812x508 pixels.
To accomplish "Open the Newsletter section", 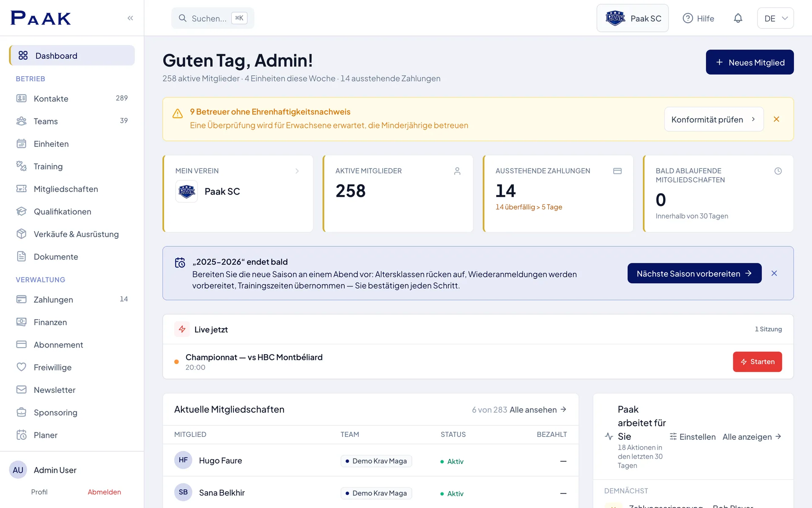I will pyautogui.click(x=72, y=389).
